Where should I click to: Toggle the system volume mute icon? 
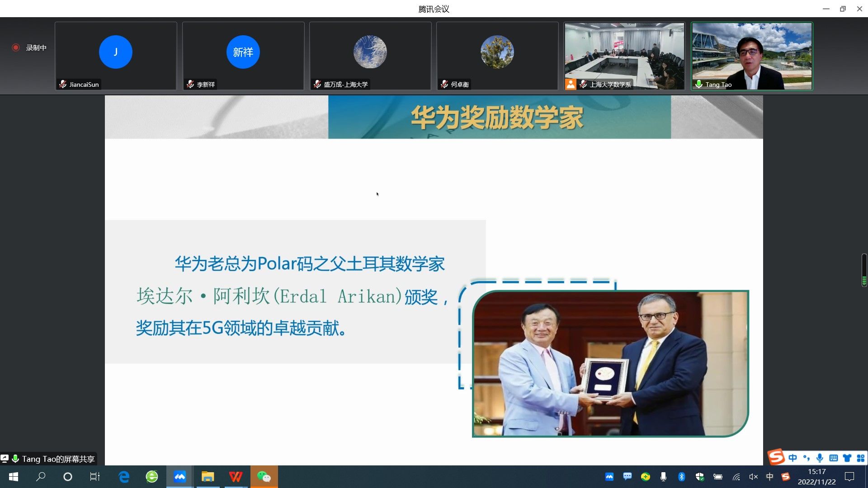tap(753, 477)
